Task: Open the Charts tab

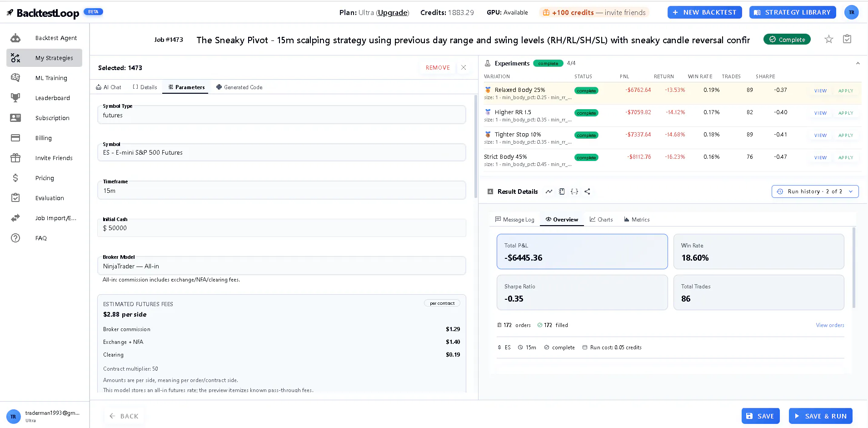Action: click(601, 220)
